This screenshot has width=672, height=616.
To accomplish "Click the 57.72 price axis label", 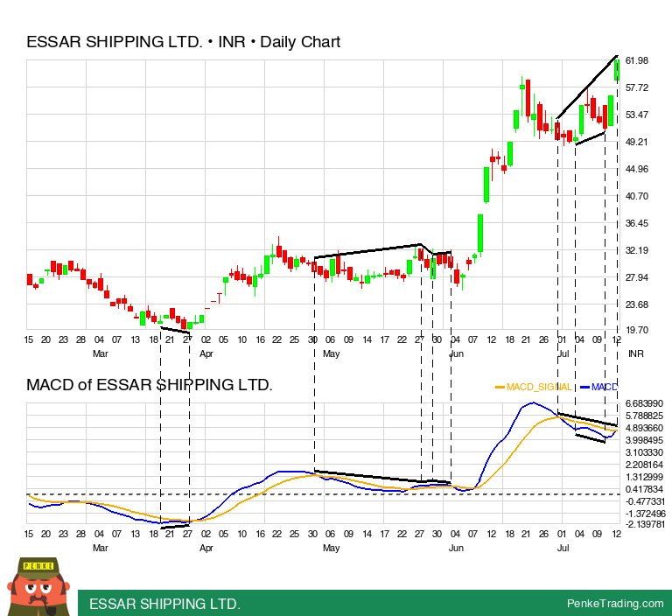I will pos(637,87).
